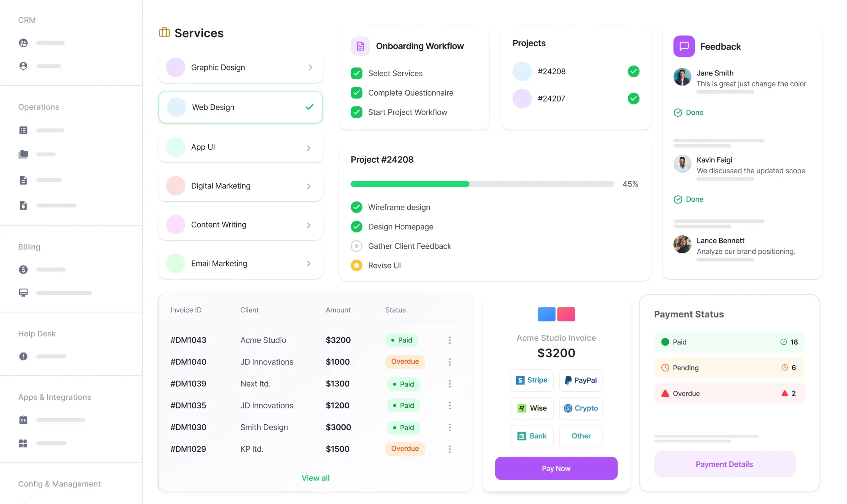The image size is (847, 504).
Task: Open the View all invoices link
Action: [x=315, y=478]
